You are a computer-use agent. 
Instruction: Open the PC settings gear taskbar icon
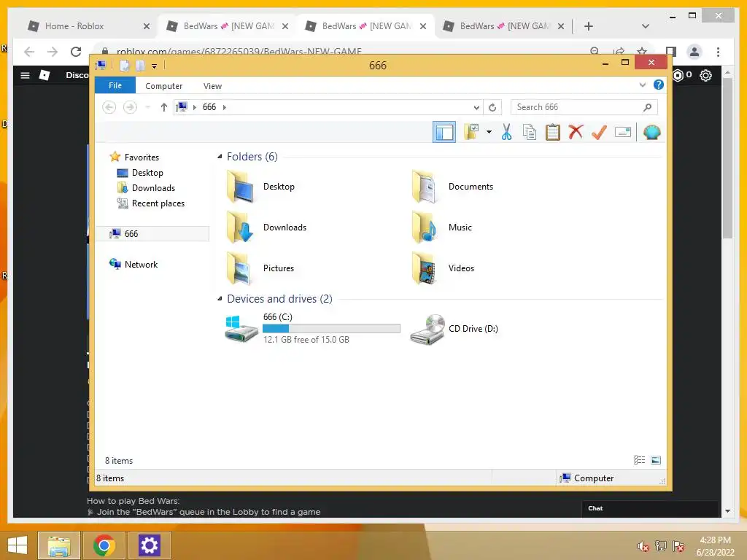click(149, 545)
